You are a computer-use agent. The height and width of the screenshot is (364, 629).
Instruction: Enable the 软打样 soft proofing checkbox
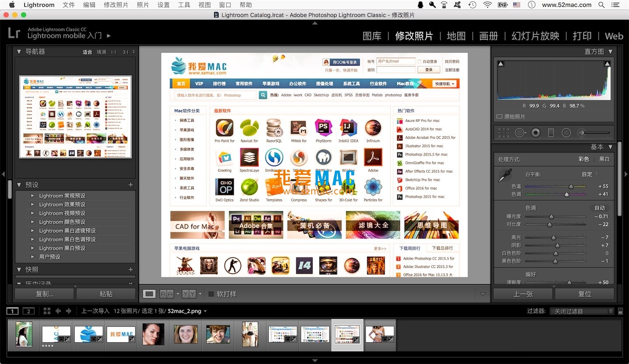211,294
